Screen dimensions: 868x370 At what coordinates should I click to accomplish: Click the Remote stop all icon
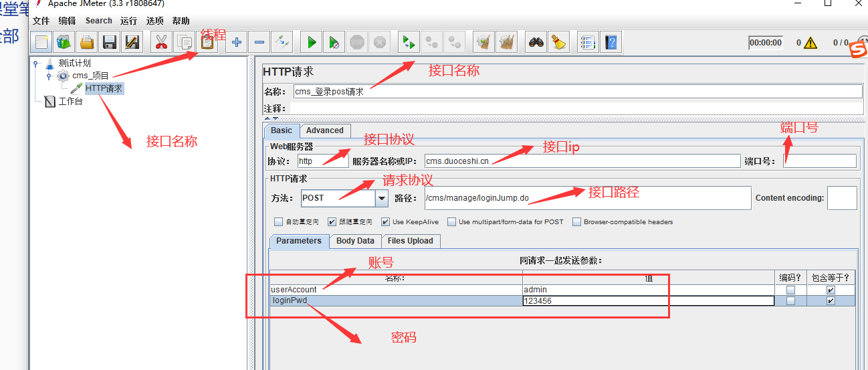point(432,42)
